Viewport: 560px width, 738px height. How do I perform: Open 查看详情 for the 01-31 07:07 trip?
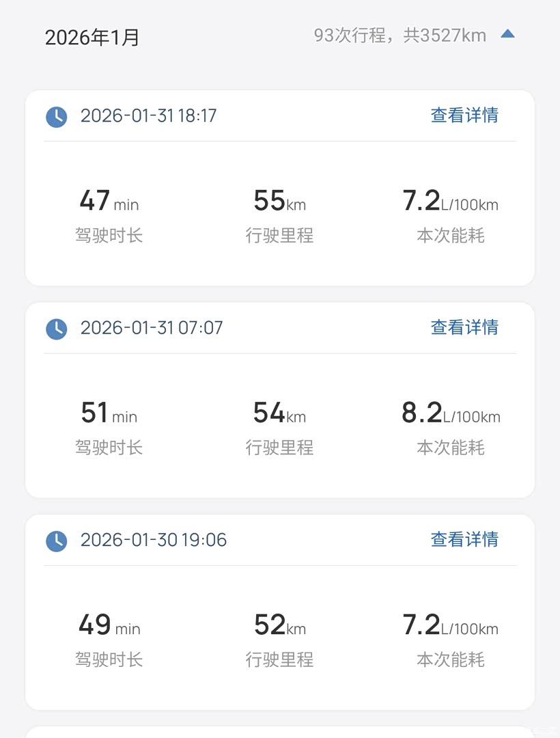[464, 327]
